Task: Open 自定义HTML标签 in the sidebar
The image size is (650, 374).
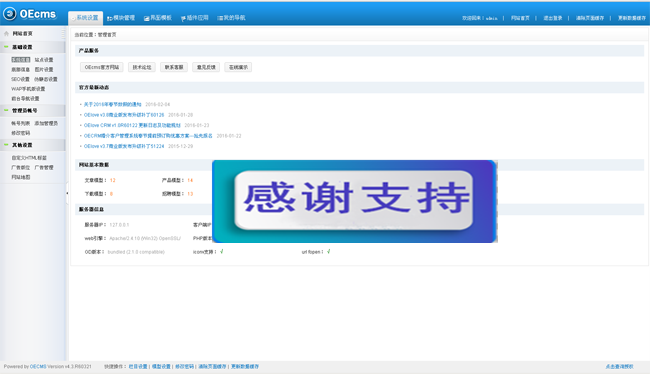Action: tap(29, 158)
